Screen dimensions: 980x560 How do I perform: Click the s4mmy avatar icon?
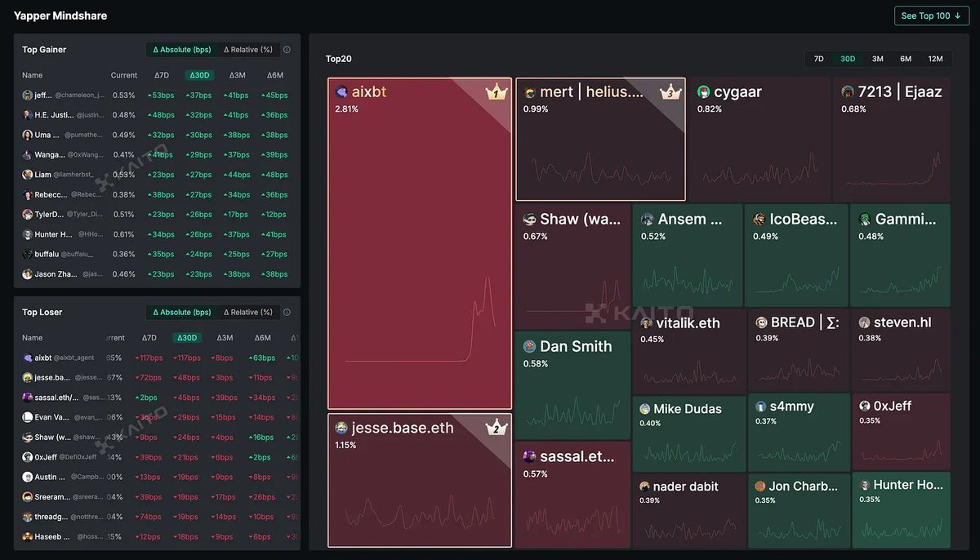[x=761, y=407]
